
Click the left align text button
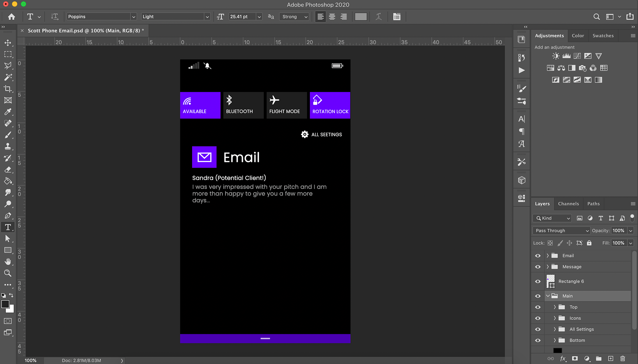[x=320, y=17]
